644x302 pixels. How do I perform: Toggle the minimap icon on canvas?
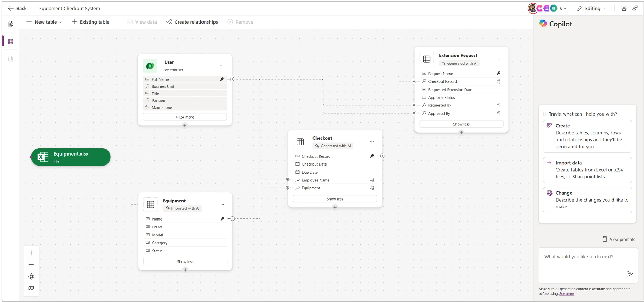31,288
